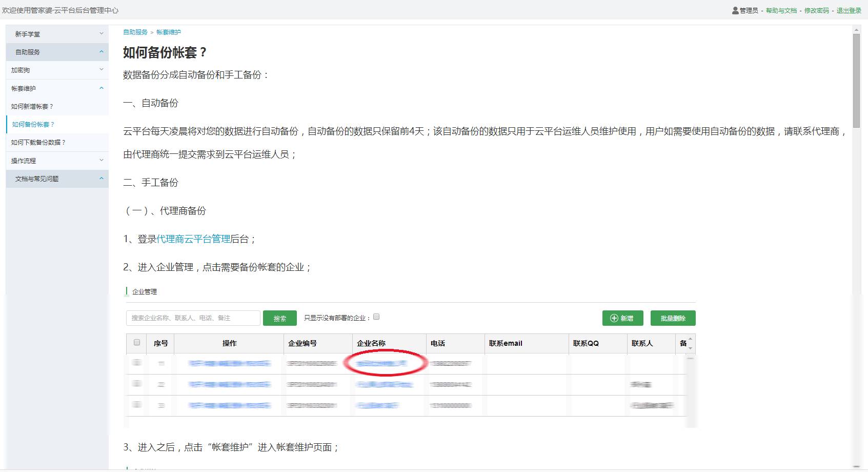Image resolution: width=868 pixels, height=472 pixels.
Task: Click the 联系人 column header
Action: coord(651,343)
